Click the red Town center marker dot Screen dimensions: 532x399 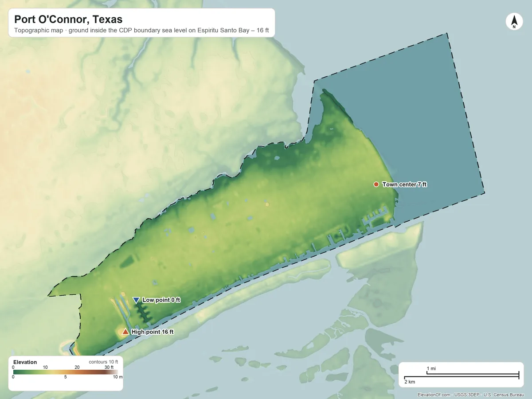[x=376, y=184]
